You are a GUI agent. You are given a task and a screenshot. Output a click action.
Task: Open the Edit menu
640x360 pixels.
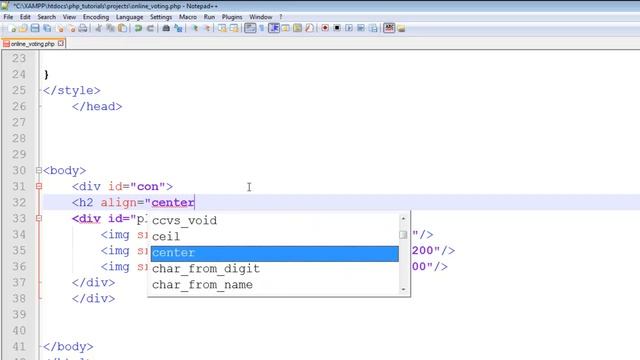pos(25,17)
